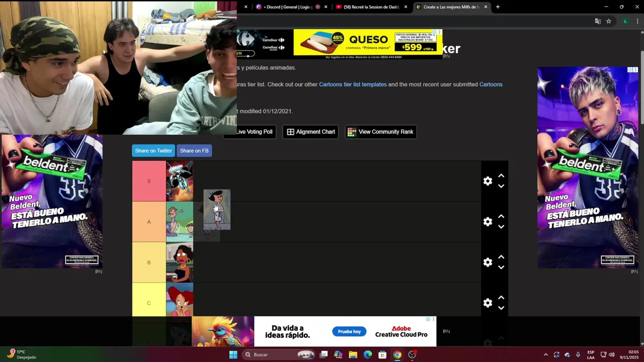644x362 pixels.
Task: Pick the green-background character in A tier
Action: click(x=180, y=222)
